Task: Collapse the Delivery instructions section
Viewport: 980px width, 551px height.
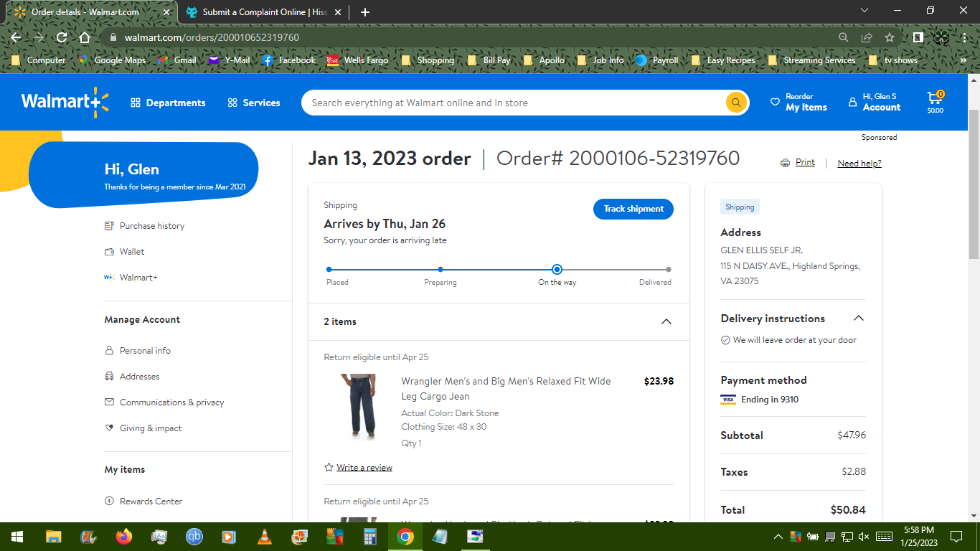Action: coord(858,319)
